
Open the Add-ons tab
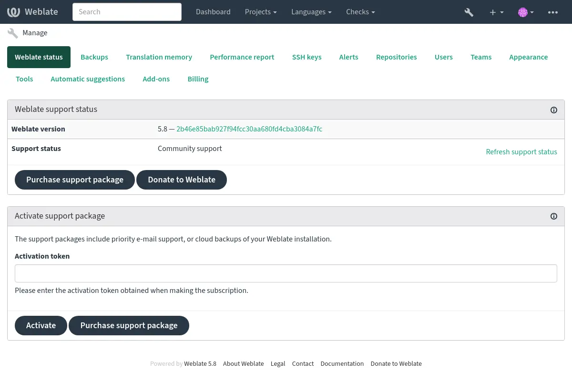[156, 79]
